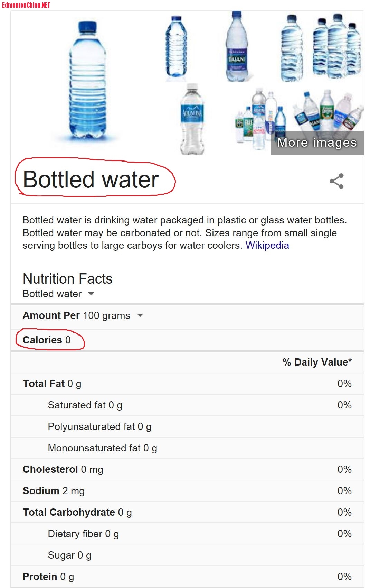The width and height of the screenshot is (370, 588).
Task: Click the share icon
Action: 336,181
